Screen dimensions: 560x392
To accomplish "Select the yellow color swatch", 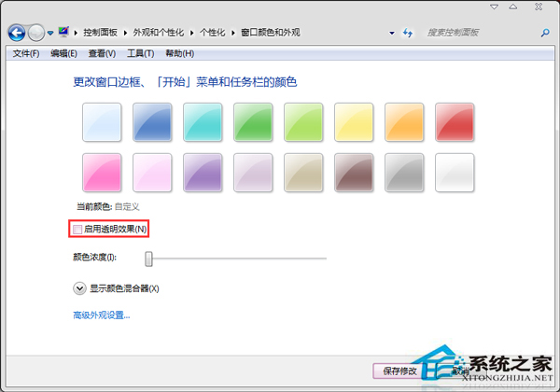I will click(x=354, y=122).
